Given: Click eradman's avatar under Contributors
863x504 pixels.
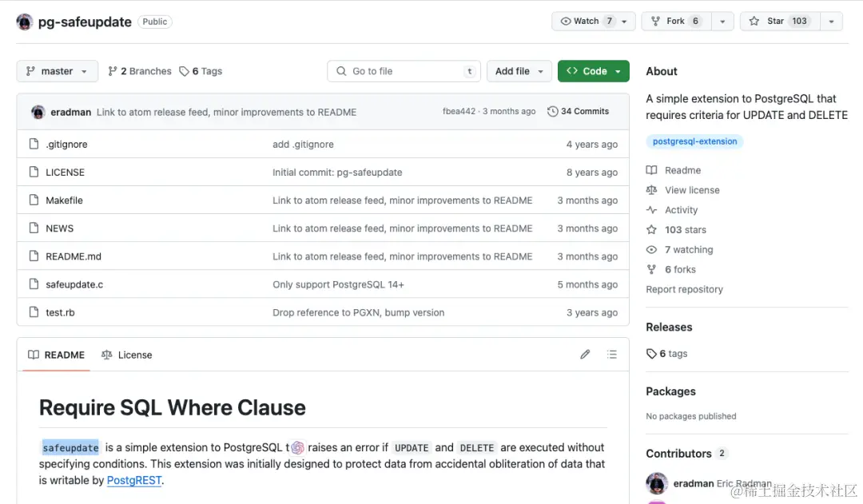Looking at the screenshot, I should tap(657, 483).
